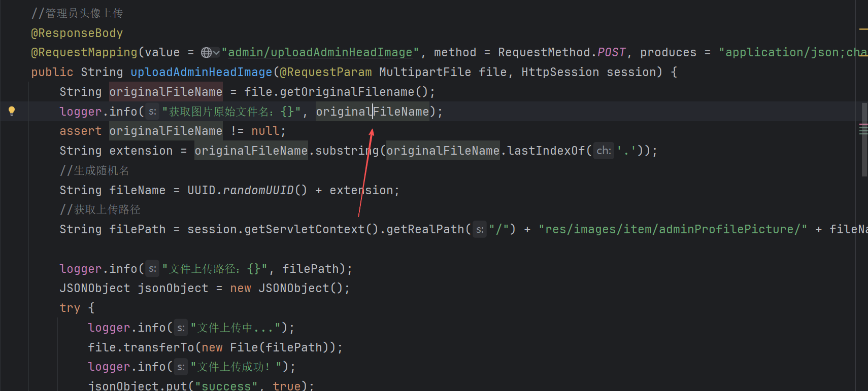
Task: Click the string "res/images/item/adminProfilePicture/"
Action: (x=673, y=229)
